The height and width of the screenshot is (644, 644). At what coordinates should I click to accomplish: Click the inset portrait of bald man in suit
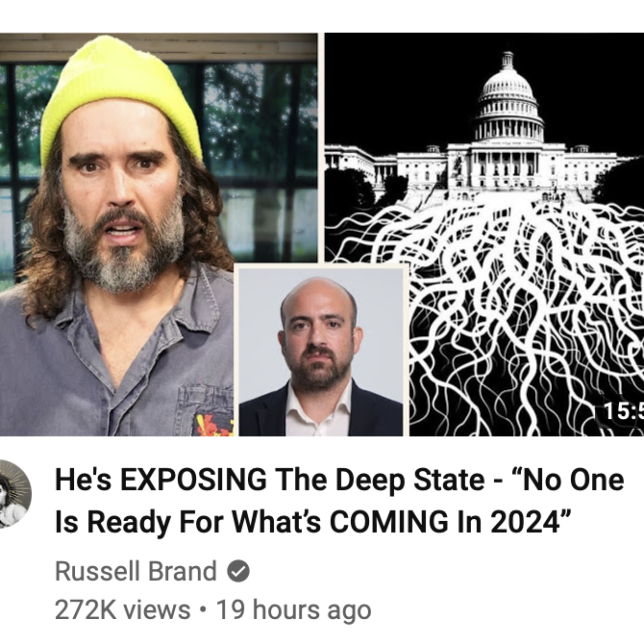[320, 350]
